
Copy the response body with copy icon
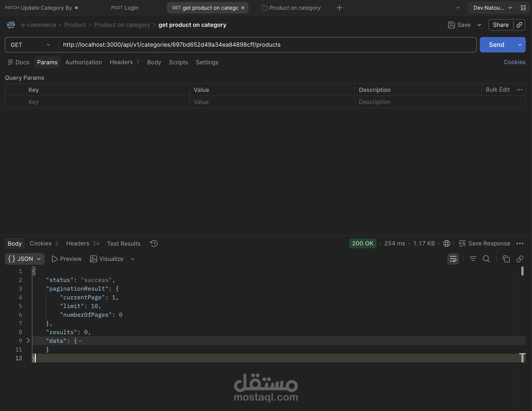pyautogui.click(x=506, y=259)
